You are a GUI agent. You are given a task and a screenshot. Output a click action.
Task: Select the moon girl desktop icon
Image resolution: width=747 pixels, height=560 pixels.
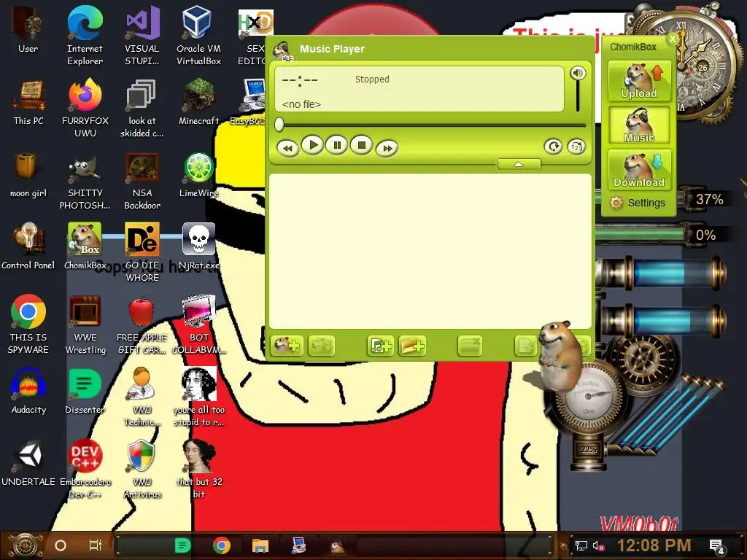coord(28,175)
